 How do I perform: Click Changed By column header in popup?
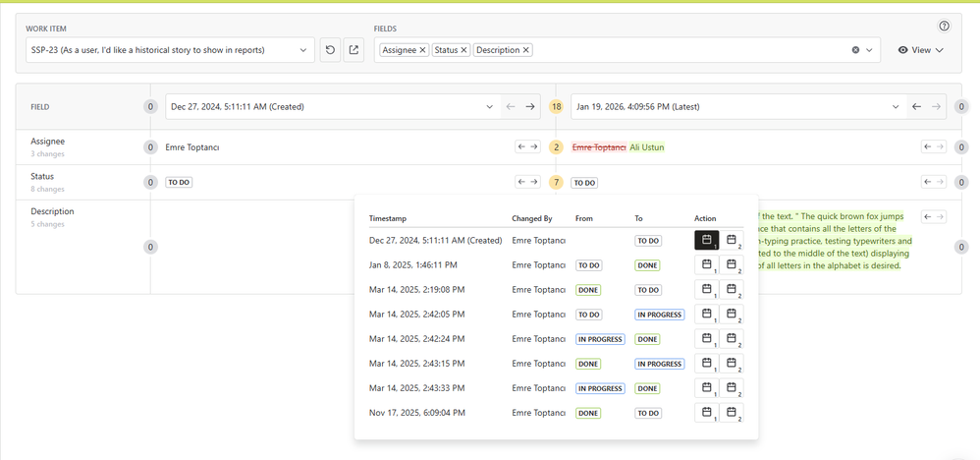click(532, 218)
